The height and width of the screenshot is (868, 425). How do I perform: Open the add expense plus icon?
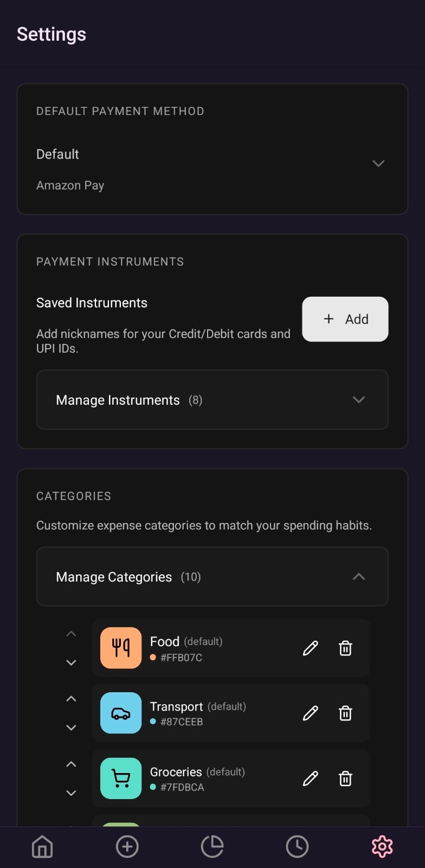[127, 846]
